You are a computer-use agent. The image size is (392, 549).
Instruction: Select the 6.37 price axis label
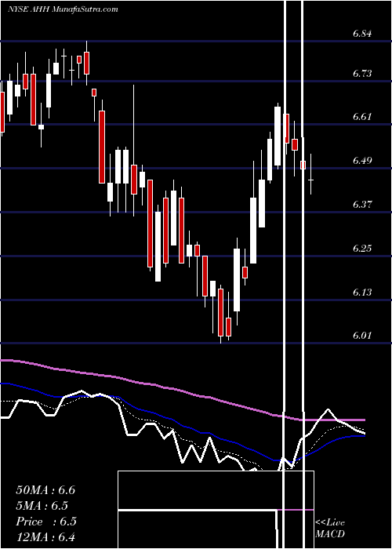(x=362, y=205)
